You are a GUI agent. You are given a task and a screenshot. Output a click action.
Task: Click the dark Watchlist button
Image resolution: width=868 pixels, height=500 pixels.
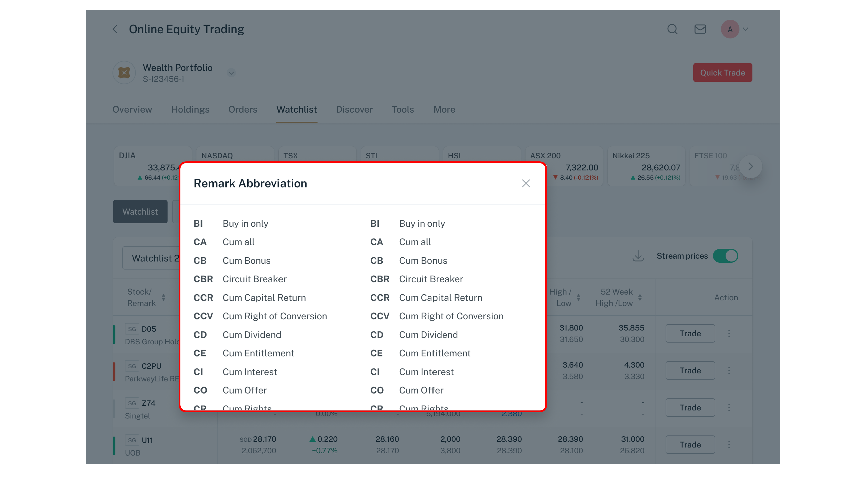(140, 212)
